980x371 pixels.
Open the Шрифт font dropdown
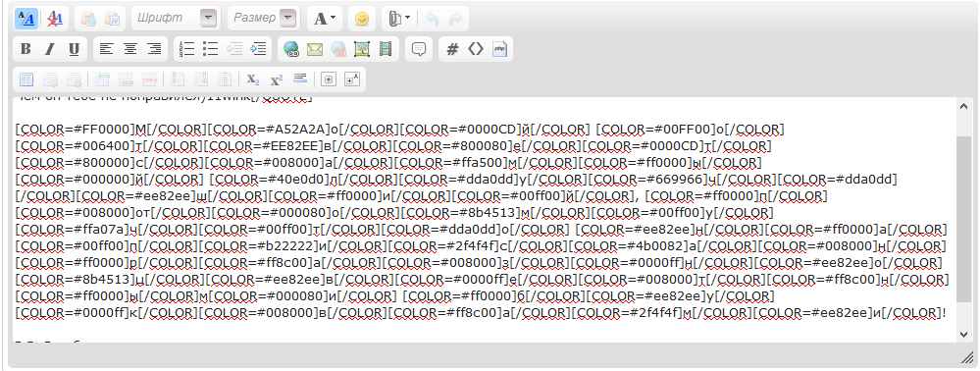click(x=176, y=18)
